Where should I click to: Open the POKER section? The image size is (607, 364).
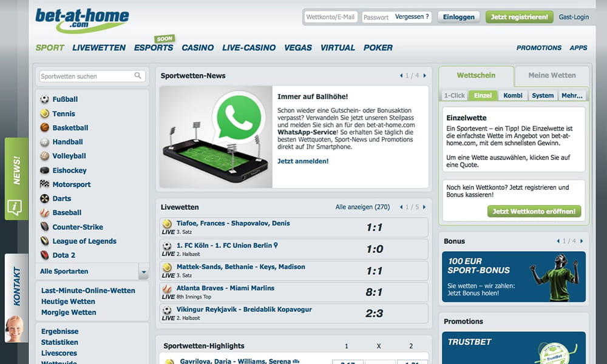point(378,48)
